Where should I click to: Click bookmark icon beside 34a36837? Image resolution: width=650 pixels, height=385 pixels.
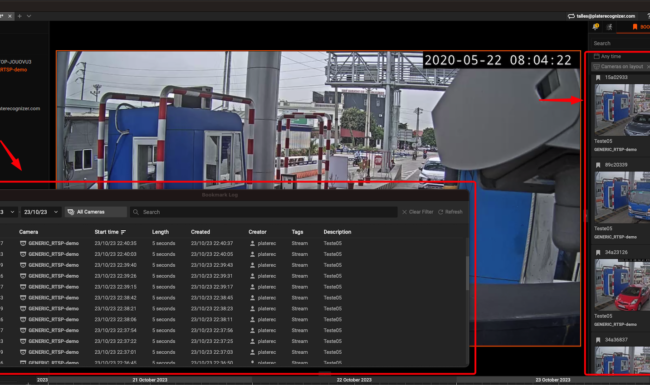[598, 340]
